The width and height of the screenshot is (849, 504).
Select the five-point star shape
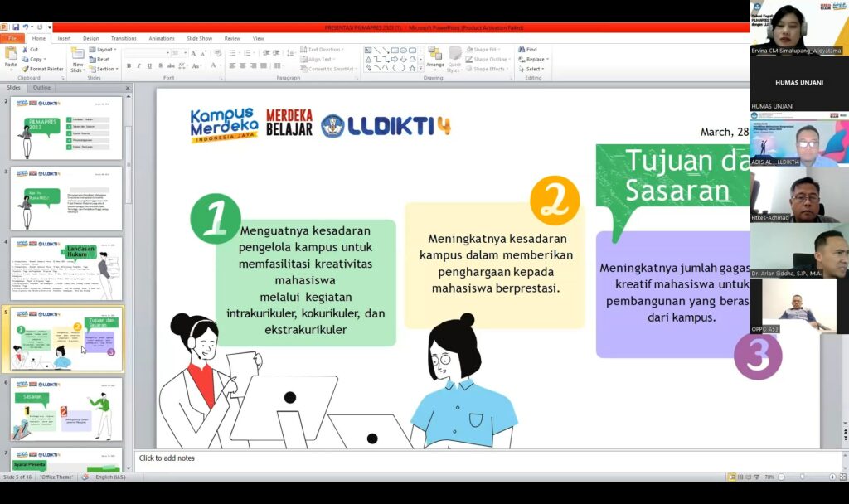click(412, 68)
